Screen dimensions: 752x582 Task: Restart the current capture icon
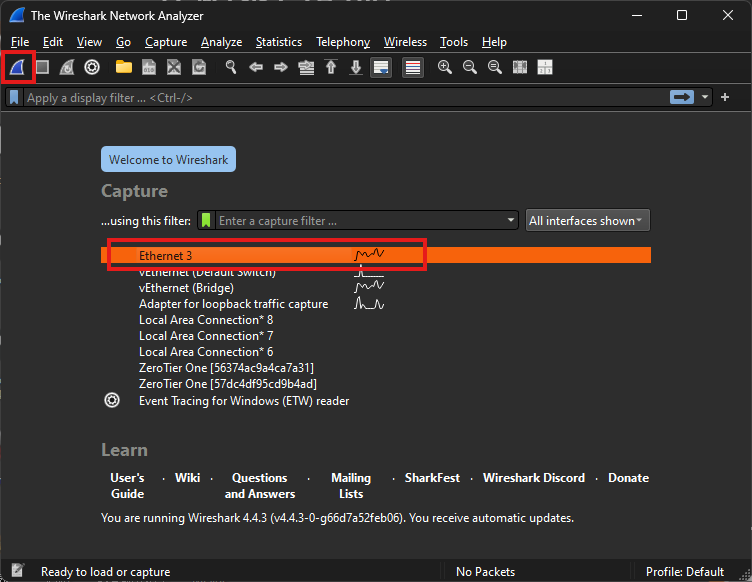(67, 67)
